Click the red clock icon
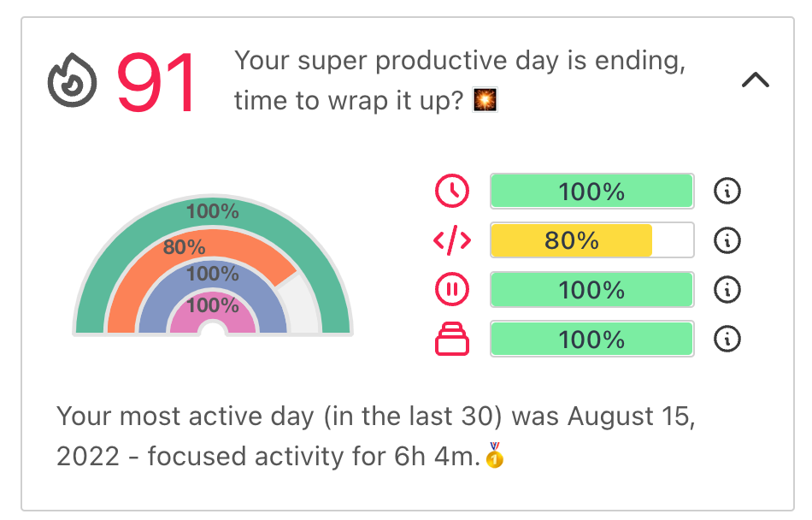 [x=452, y=191]
